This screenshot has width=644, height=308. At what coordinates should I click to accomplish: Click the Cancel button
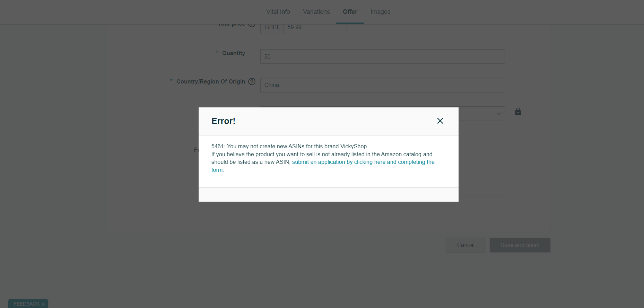pos(465,245)
